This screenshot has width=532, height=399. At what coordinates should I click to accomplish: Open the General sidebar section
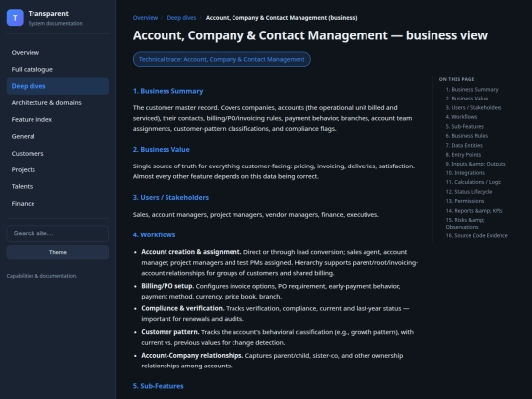tap(58, 136)
